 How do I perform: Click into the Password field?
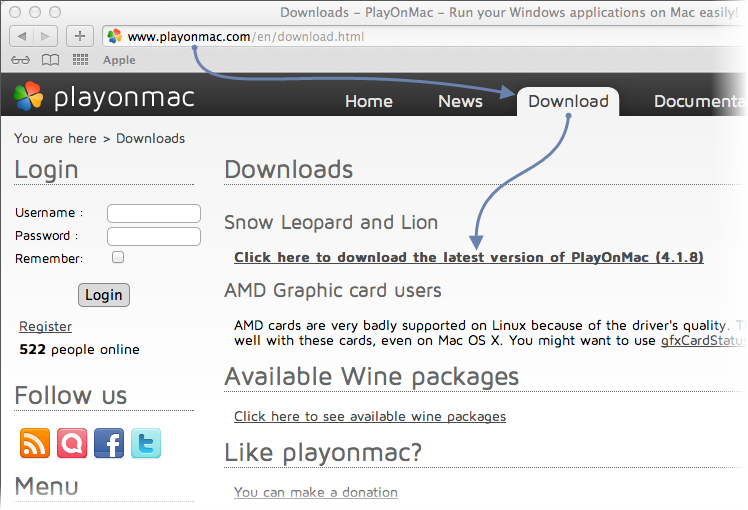point(154,236)
